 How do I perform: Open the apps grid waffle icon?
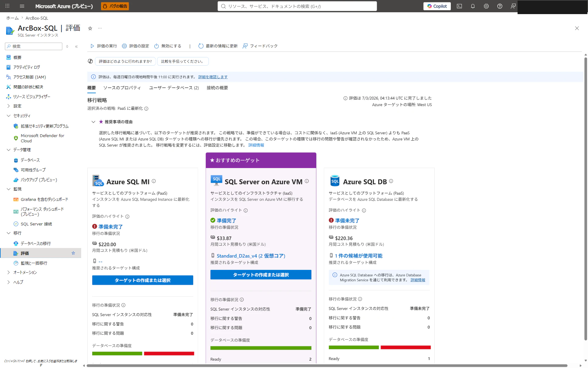[7, 6]
